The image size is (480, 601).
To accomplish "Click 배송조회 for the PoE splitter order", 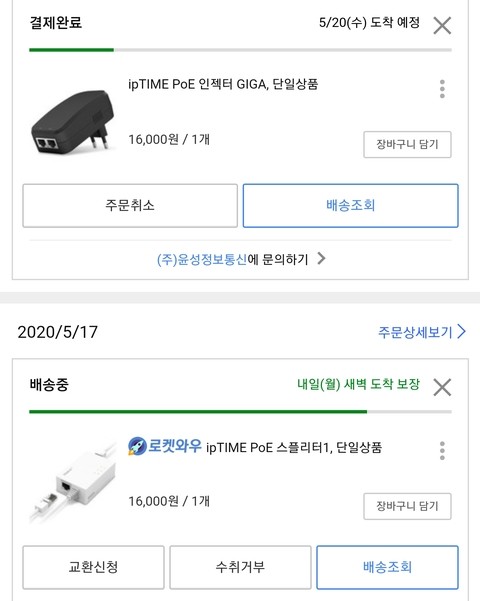I will point(387,567).
